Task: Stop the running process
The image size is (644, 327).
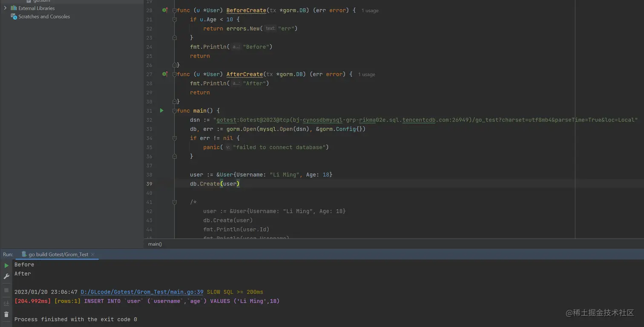Action: coord(6,290)
